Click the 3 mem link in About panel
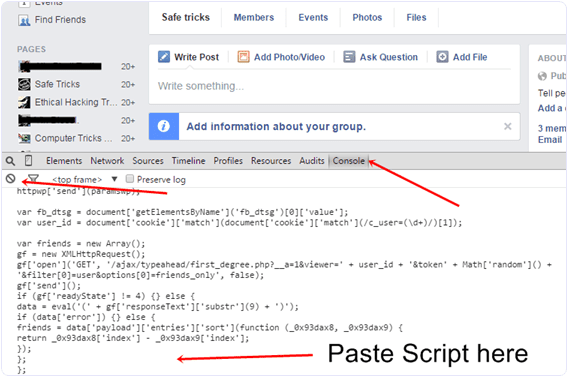 pos(552,129)
